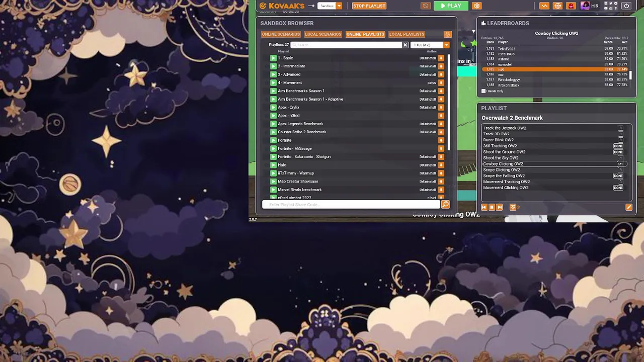Stop the playlist playback
Screen dimensions: 644x362
tap(492, 207)
